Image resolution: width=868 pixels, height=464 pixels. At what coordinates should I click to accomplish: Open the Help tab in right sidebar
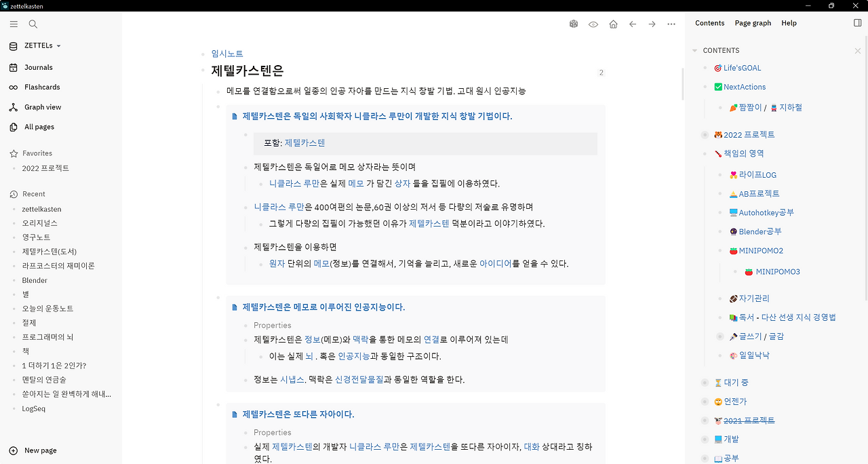[x=789, y=23]
